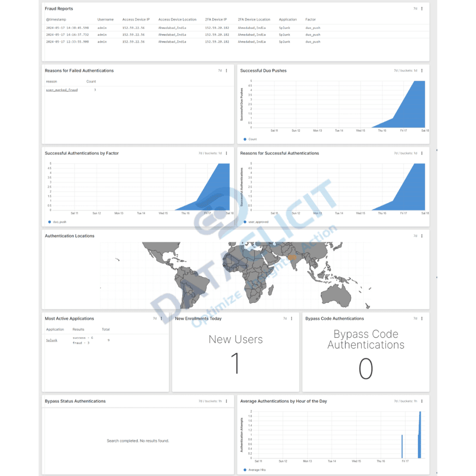The image size is (476, 476).
Task: Open the Authentication Locations panel menu
Action: 422,236
